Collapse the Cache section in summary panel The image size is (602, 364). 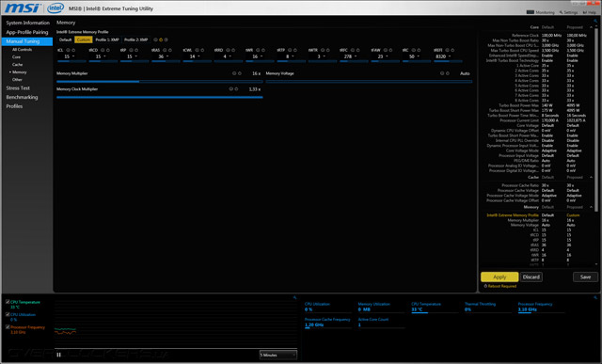591,178
